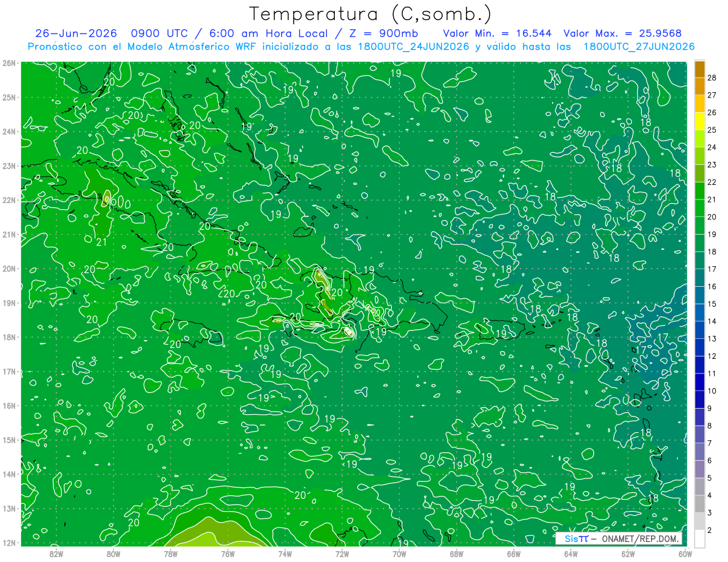Click "Valor Min. = 16.544" in the header
The width and height of the screenshot is (728, 562).
497,33
